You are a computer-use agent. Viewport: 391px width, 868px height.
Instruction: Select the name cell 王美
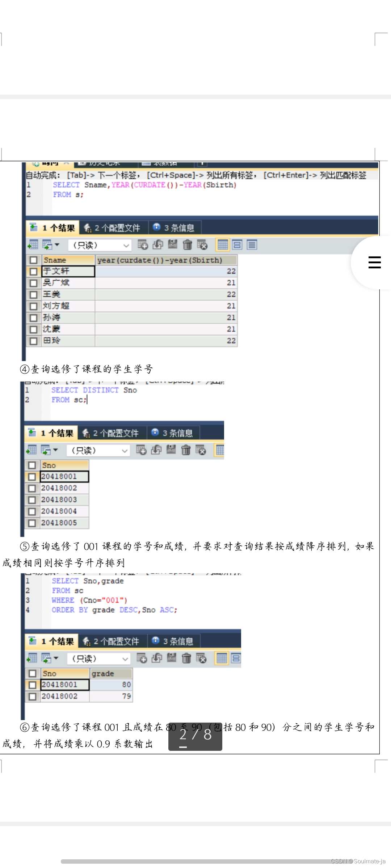coord(68,294)
